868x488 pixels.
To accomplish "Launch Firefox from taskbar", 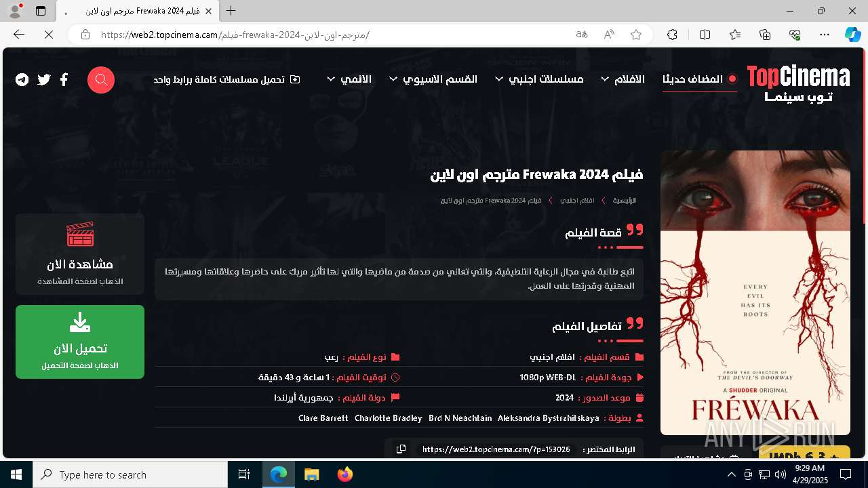I will [344, 474].
